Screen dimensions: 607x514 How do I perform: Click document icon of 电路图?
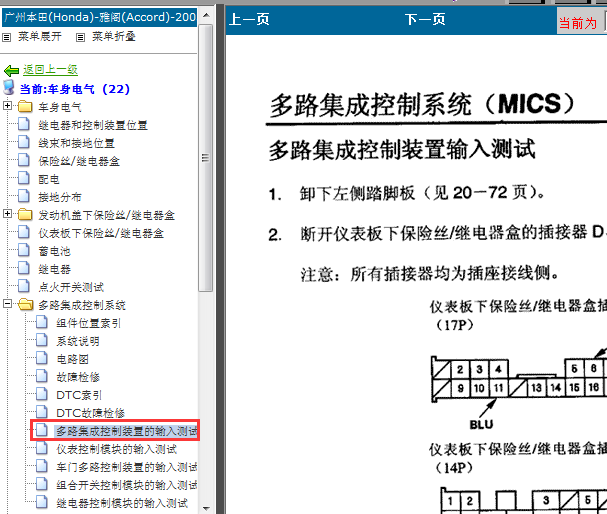[x=42, y=358]
